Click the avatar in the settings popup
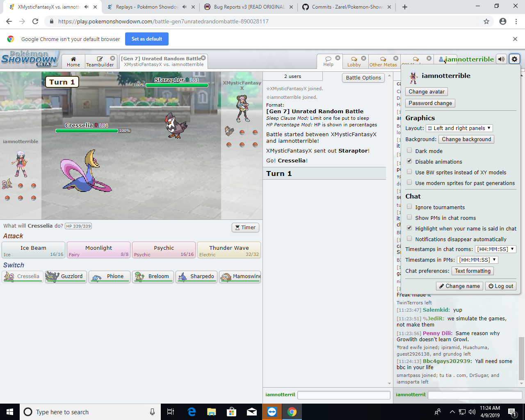Viewport: 525px width, 420px height. (413, 77)
